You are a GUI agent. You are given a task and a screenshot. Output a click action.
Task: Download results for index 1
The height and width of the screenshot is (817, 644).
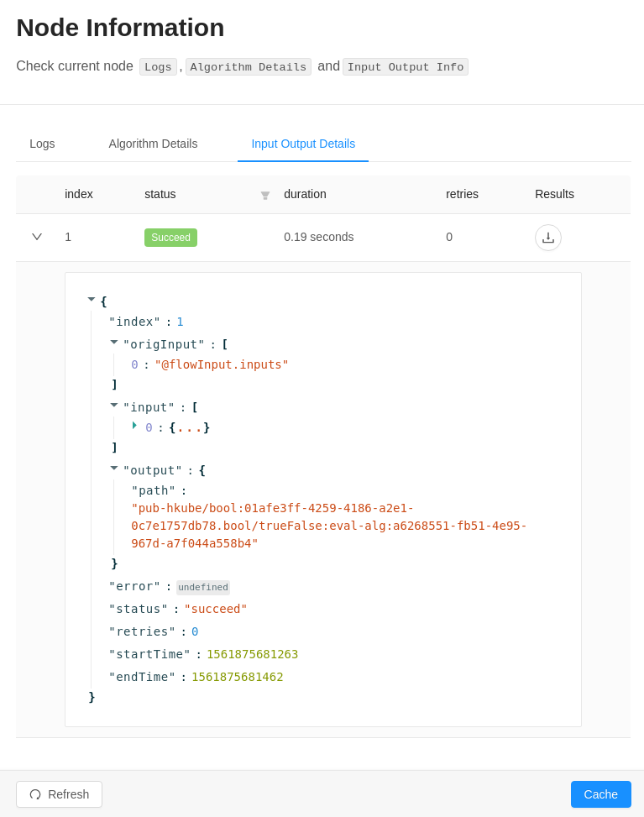point(548,238)
